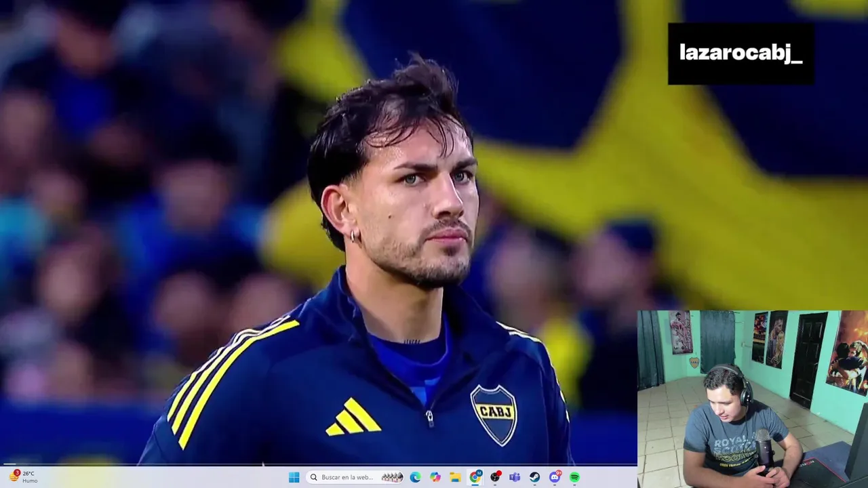Open the Copilot taskbar icon

(x=435, y=477)
